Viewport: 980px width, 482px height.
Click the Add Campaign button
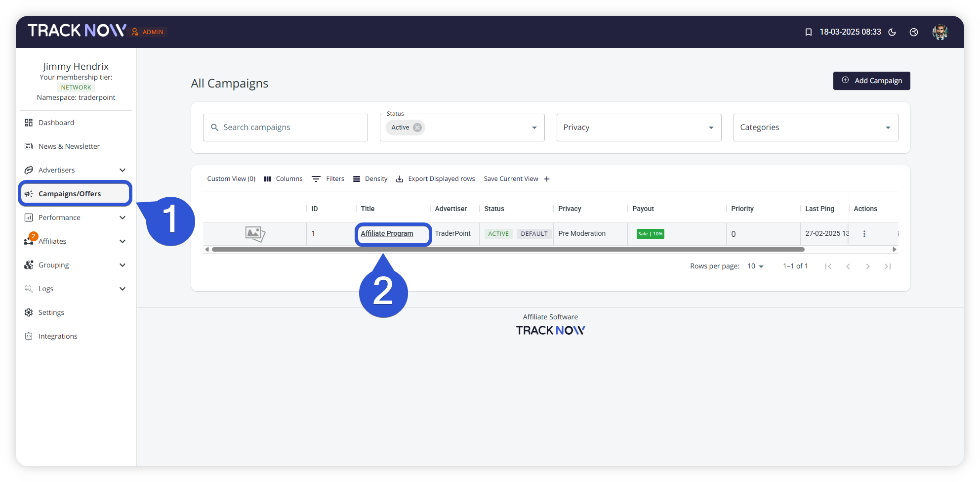pos(871,81)
